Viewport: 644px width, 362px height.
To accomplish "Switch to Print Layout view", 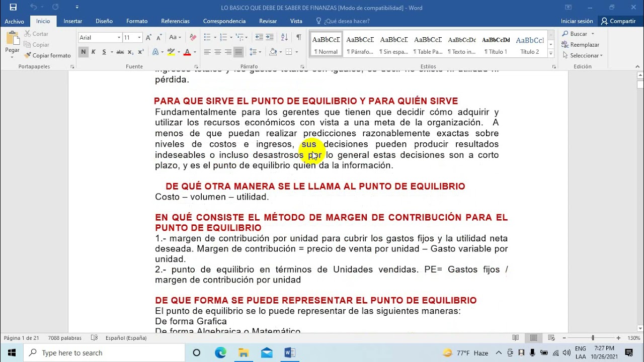I will pyautogui.click(x=534, y=338).
